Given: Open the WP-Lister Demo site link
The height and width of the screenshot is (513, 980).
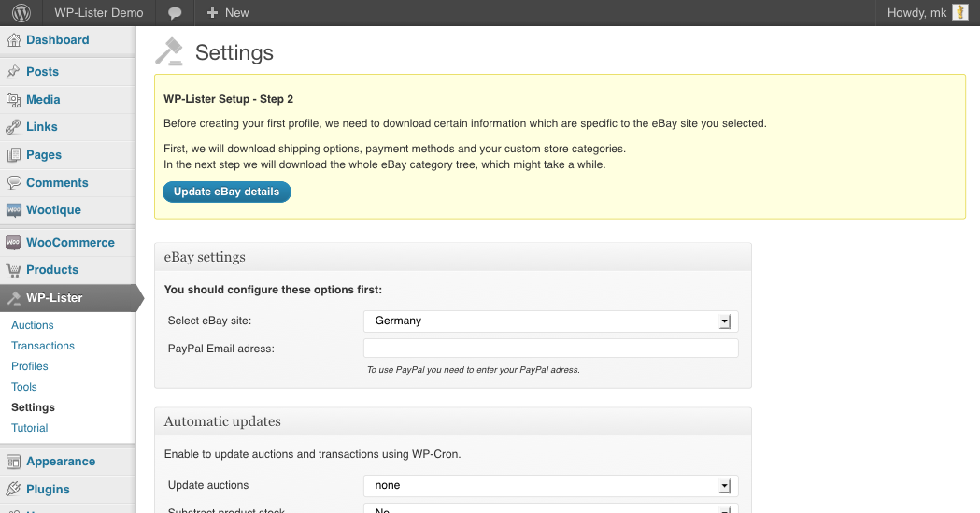Looking at the screenshot, I should pyautogui.click(x=99, y=12).
